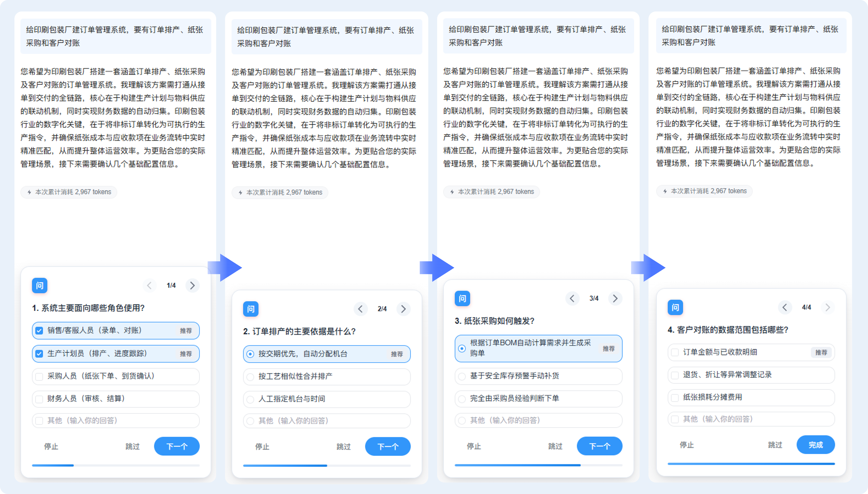Click 其他（输入你的回答）field on the 2/4 card
Viewport: 868px width, 494px height.
coord(327,421)
